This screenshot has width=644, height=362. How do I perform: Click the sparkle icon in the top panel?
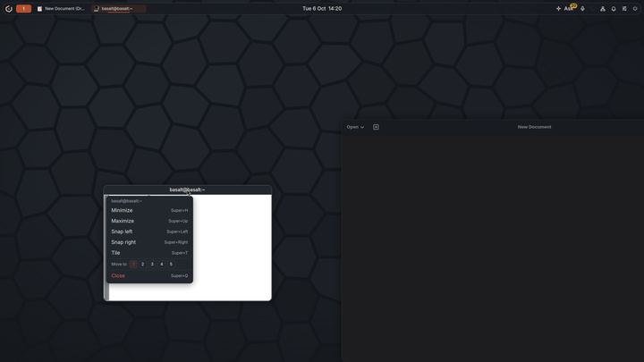click(x=558, y=9)
